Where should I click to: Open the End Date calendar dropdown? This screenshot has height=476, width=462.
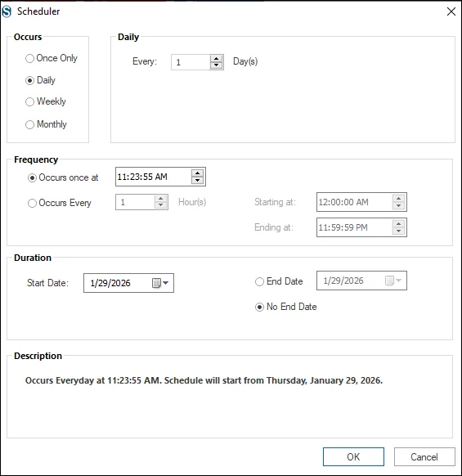coord(393,281)
